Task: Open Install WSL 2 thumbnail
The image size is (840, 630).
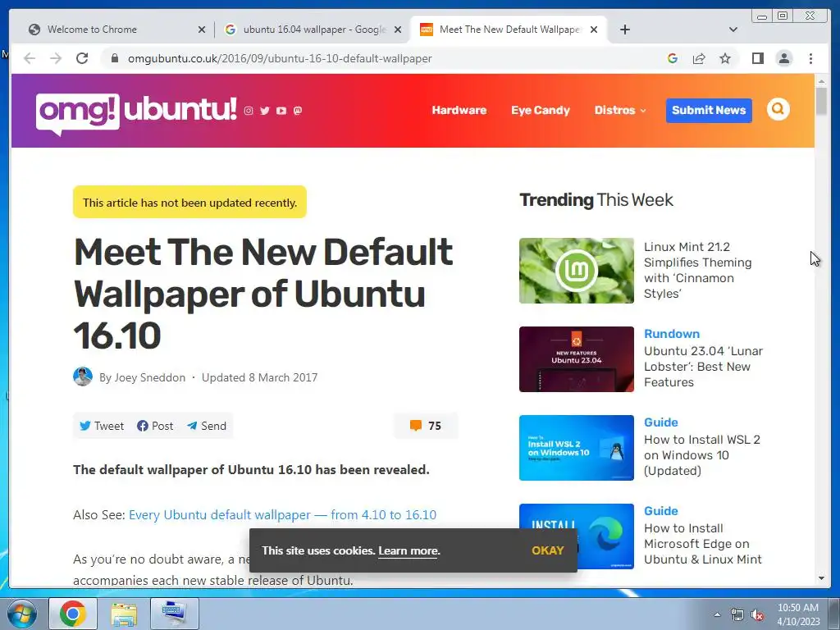Action: point(577,448)
